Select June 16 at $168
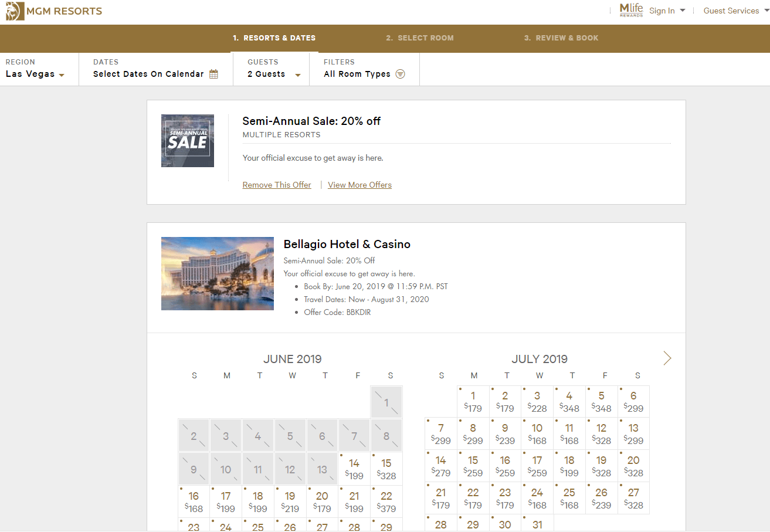The width and height of the screenshot is (770, 532). (194, 501)
